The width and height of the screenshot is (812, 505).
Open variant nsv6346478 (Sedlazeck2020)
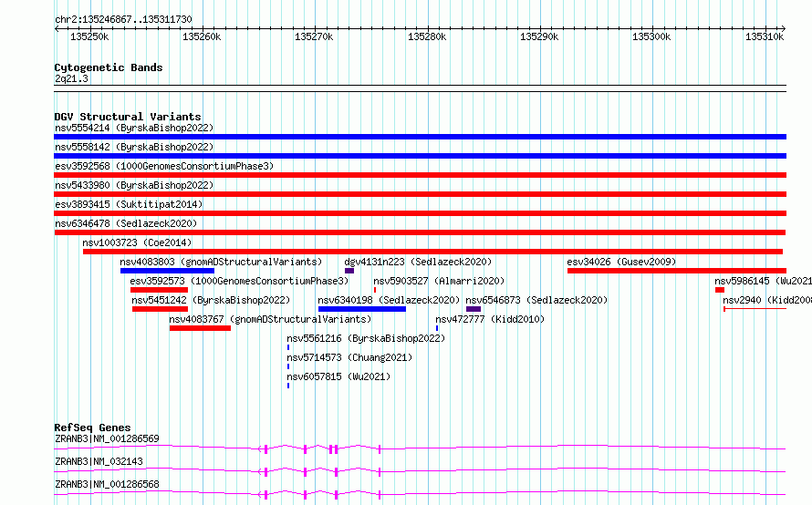pyautogui.click(x=126, y=223)
